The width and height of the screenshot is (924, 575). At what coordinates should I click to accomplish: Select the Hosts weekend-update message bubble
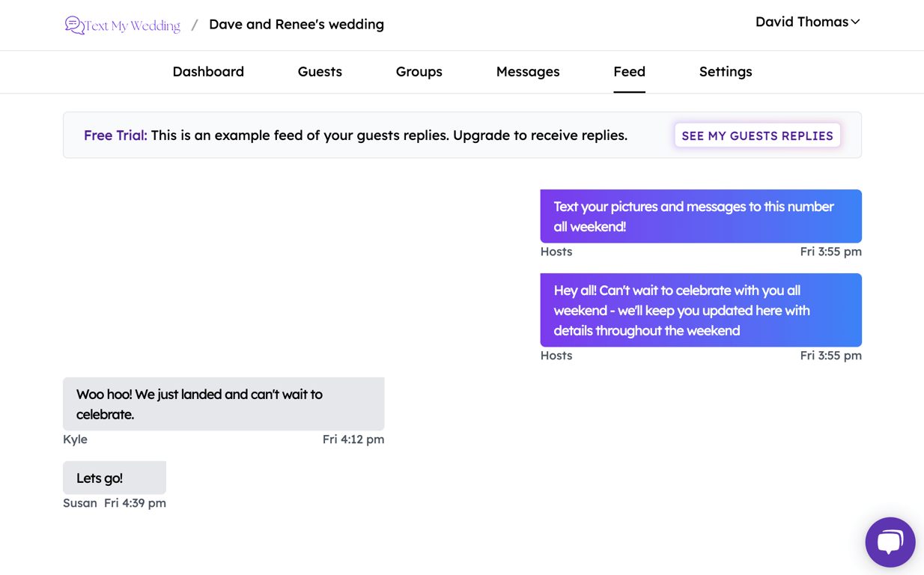coord(700,310)
